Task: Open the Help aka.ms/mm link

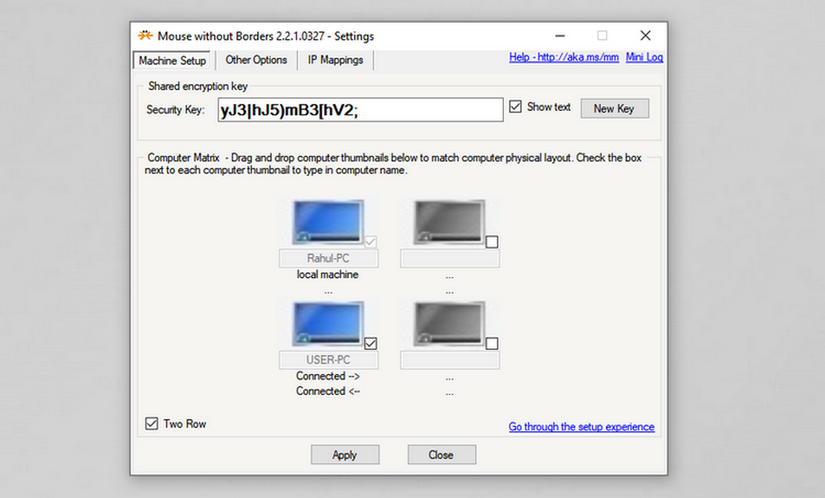Action: point(564,57)
